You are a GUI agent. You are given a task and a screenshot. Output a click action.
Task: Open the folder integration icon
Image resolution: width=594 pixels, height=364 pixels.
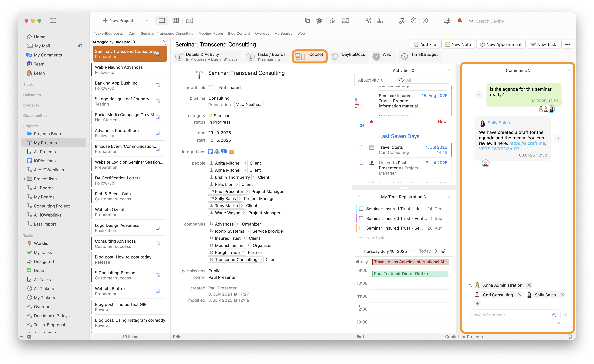point(231,152)
